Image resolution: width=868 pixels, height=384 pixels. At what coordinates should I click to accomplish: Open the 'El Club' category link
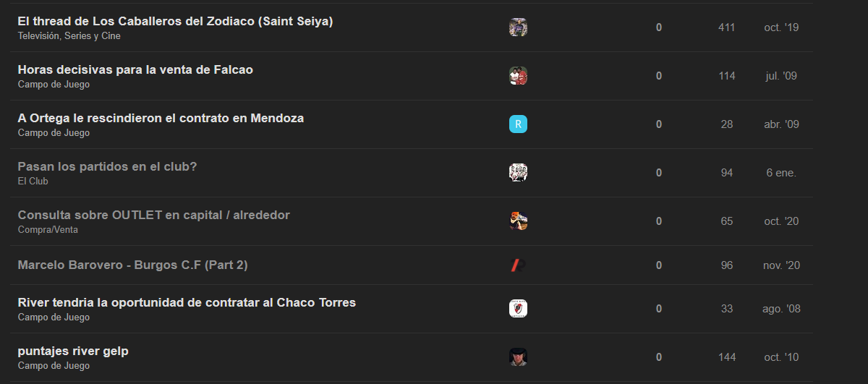(x=33, y=181)
